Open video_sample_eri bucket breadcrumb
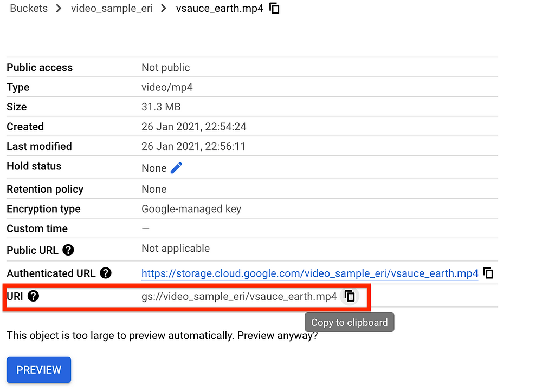 click(112, 8)
